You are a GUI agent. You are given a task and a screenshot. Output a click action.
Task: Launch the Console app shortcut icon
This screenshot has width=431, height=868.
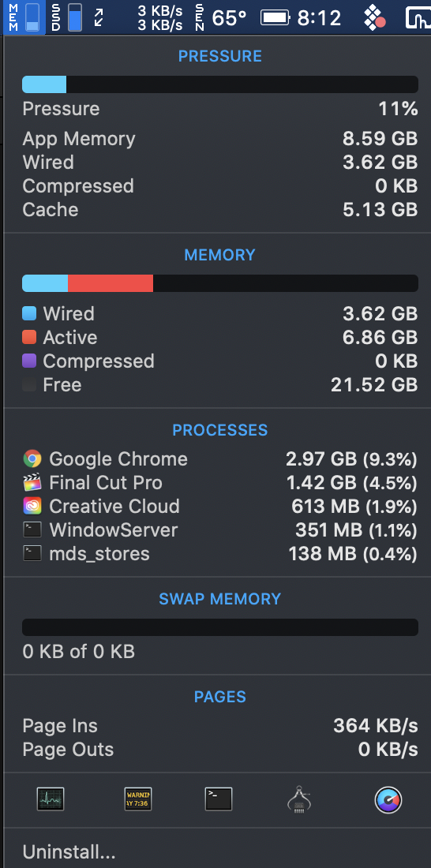138,799
